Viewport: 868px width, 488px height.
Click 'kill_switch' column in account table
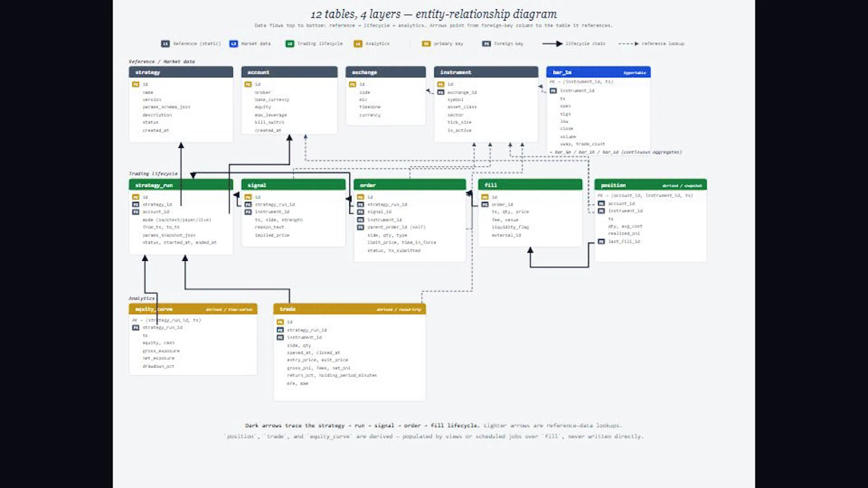click(x=270, y=122)
